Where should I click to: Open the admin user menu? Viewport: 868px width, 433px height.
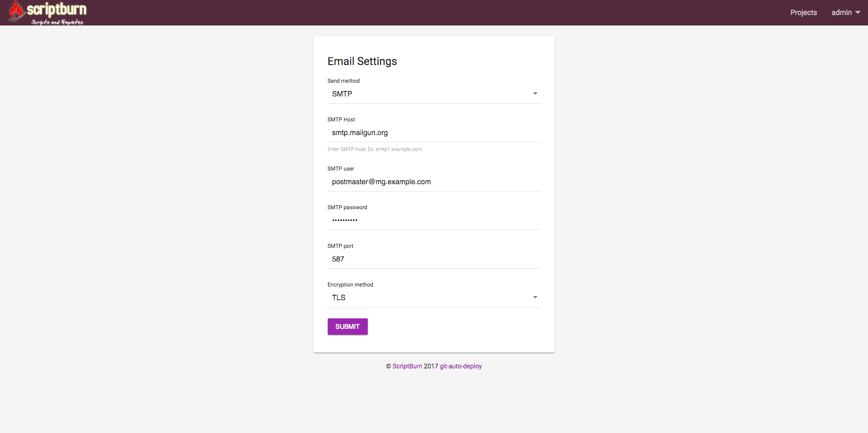click(x=841, y=13)
